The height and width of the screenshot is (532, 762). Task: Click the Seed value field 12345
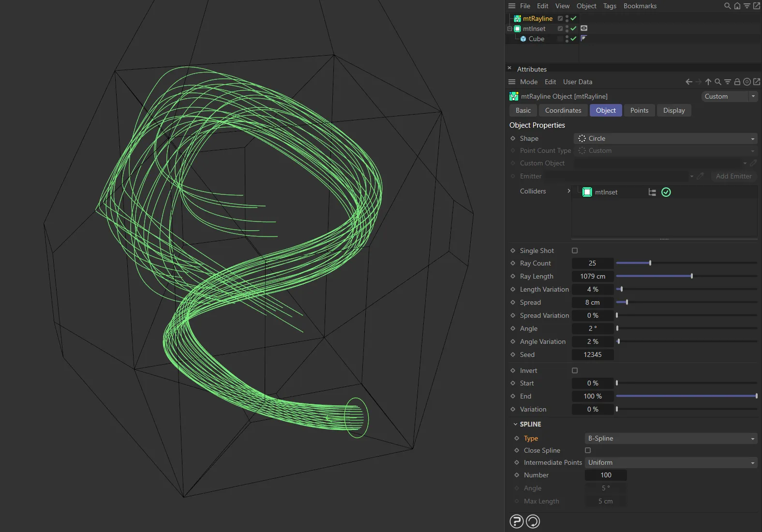tap(593, 355)
